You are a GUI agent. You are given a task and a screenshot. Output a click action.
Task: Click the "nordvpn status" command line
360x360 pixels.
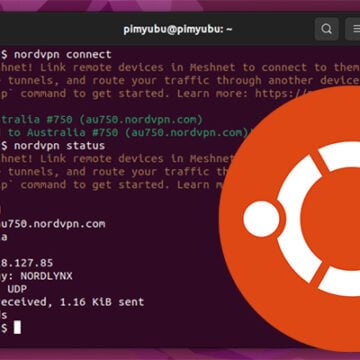(x=53, y=146)
